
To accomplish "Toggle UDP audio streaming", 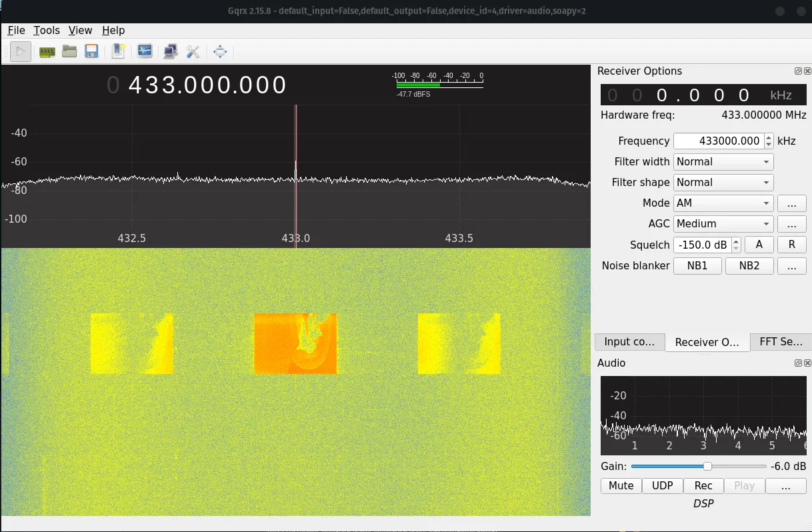I will tap(663, 486).
